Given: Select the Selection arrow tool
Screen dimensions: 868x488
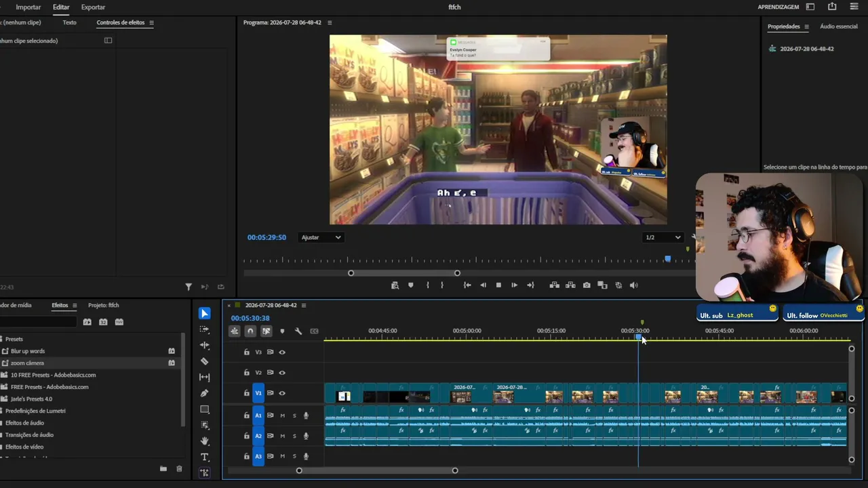Looking at the screenshot, I should (x=204, y=313).
